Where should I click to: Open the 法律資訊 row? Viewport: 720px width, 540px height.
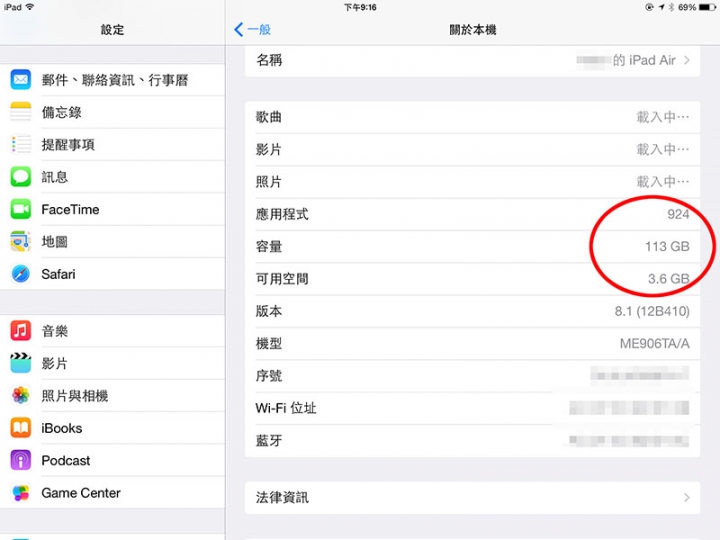point(472,497)
